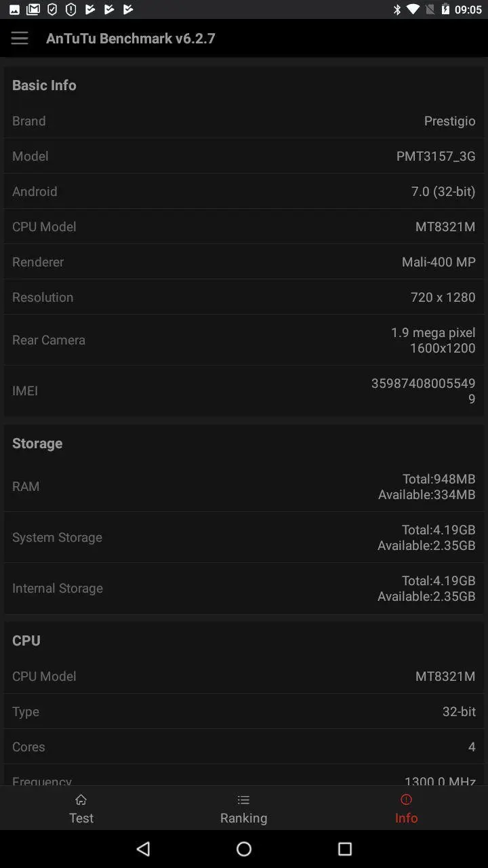Image resolution: width=488 pixels, height=868 pixels.
Task: Tap the Ranking list icon
Action: point(243,800)
